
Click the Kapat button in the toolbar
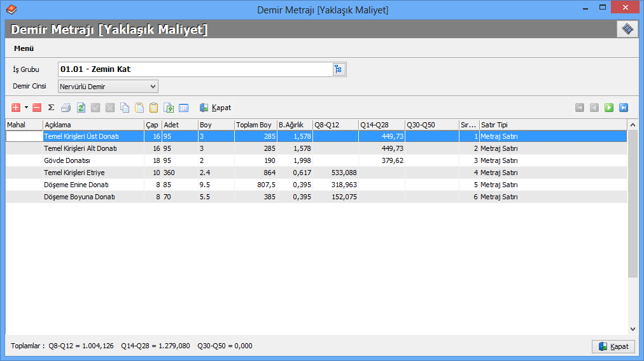click(x=215, y=108)
